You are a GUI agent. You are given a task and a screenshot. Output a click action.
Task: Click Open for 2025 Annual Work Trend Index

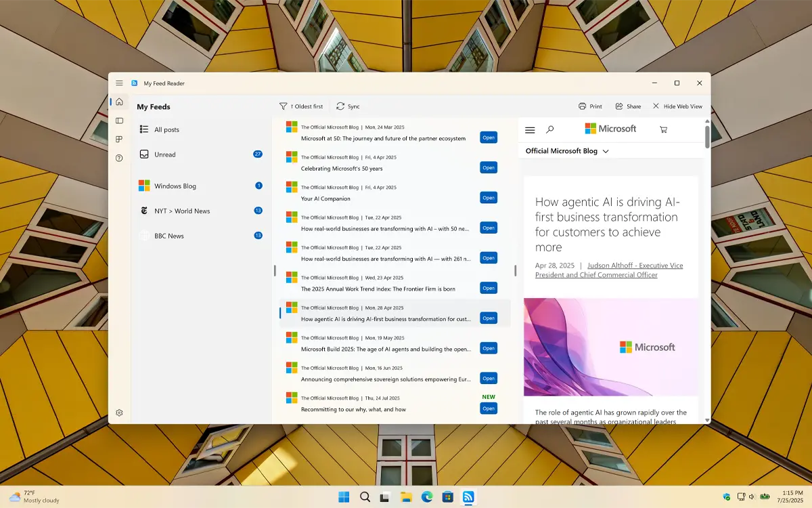coord(489,288)
